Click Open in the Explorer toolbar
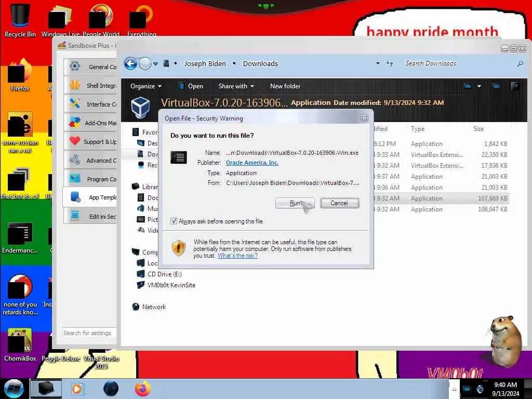Screen dimensions: 532x399 coord(191,86)
